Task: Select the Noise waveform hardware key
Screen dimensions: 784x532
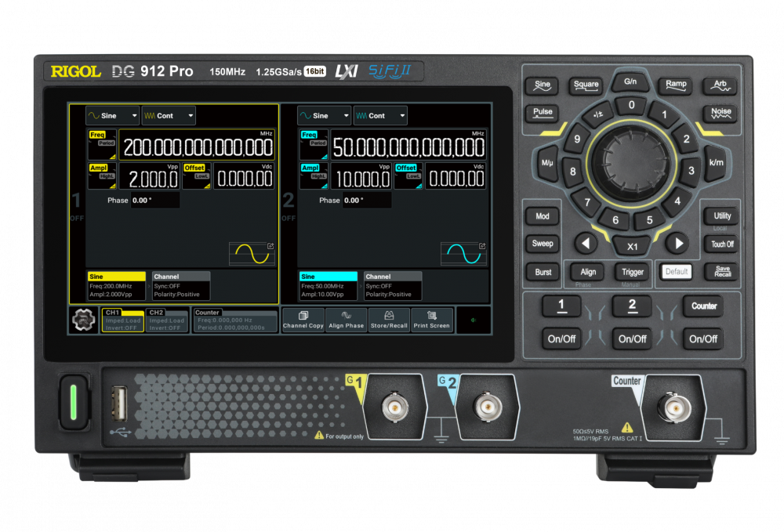Action: 721,113
